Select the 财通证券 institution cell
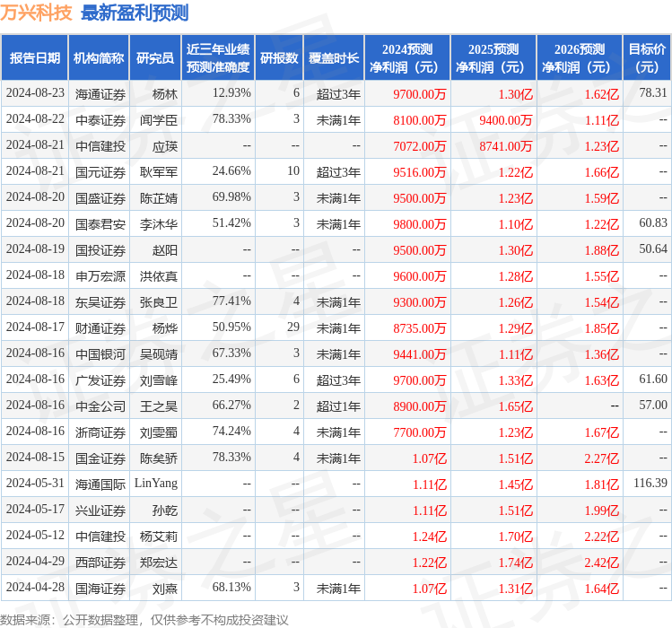The image size is (672, 628). (x=100, y=328)
